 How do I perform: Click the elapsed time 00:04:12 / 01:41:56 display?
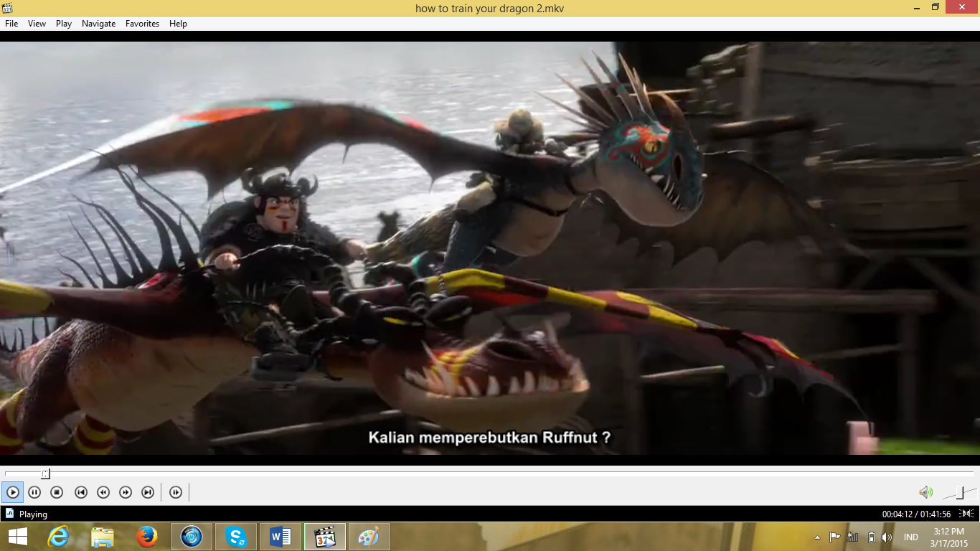916,514
